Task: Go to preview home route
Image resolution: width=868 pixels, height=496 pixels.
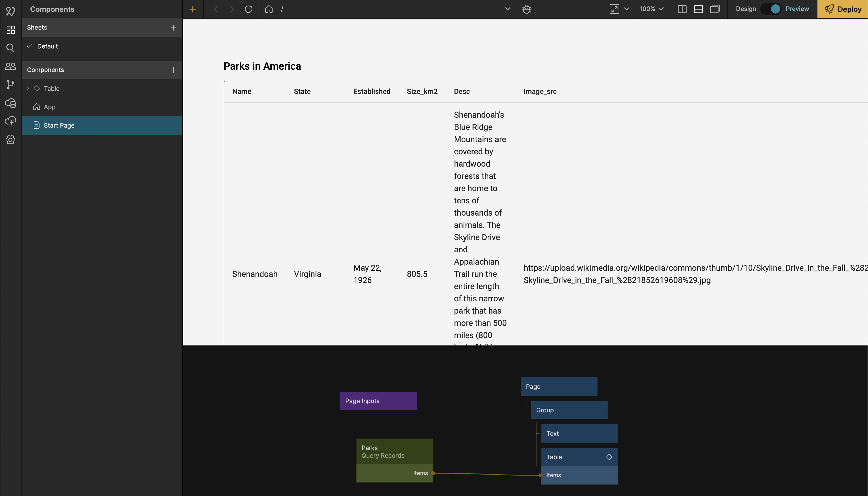Action: coord(269,9)
